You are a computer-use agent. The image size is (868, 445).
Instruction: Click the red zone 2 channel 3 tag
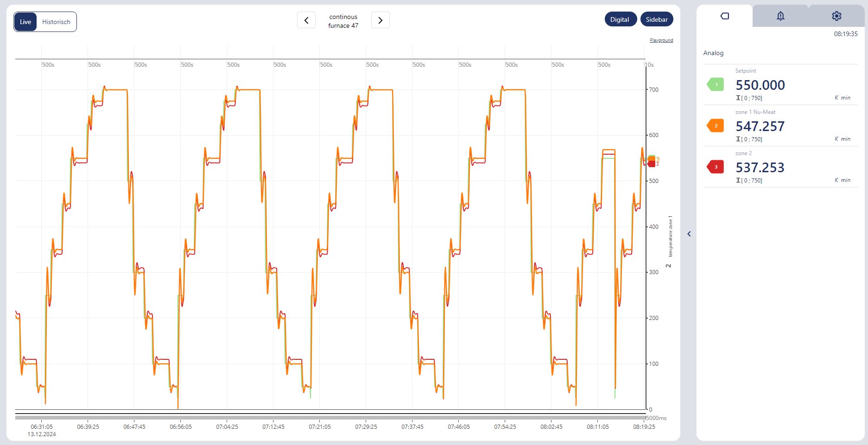pyautogui.click(x=716, y=167)
